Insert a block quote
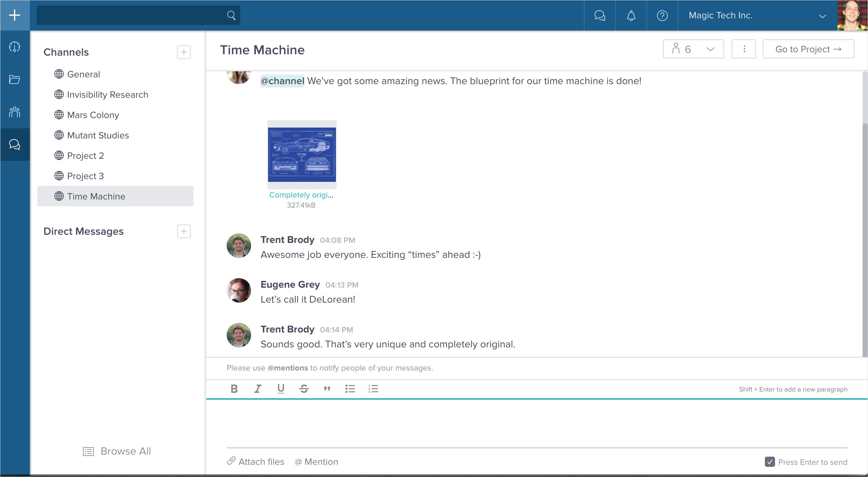868x477 pixels. tap(327, 389)
